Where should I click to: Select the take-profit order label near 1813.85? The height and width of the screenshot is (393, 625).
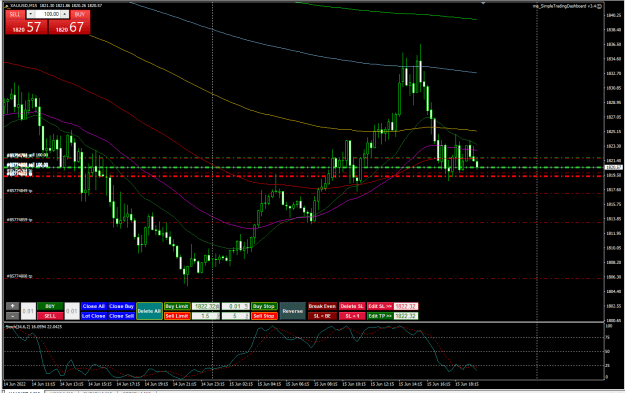[x=20, y=220]
